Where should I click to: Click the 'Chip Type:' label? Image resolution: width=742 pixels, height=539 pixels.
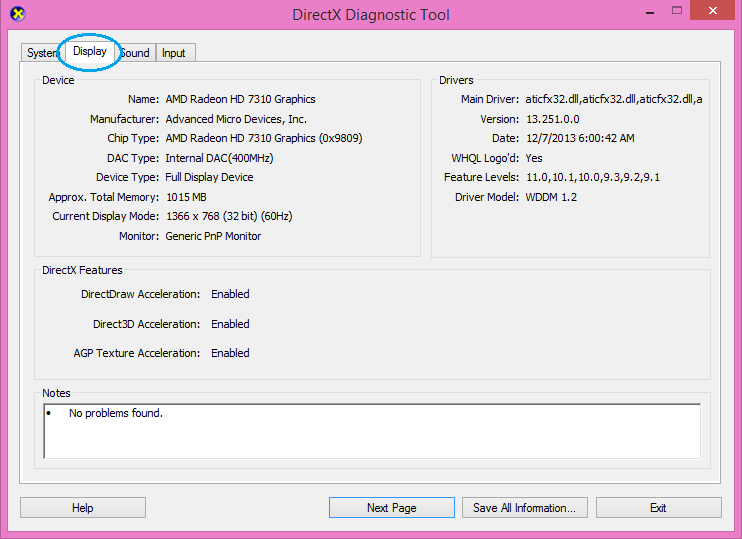pyautogui.click(x=133, y=138)
